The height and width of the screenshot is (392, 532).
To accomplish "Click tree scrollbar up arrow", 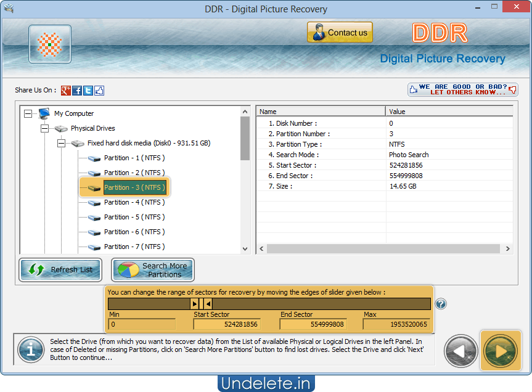I will tap(245, 112).
